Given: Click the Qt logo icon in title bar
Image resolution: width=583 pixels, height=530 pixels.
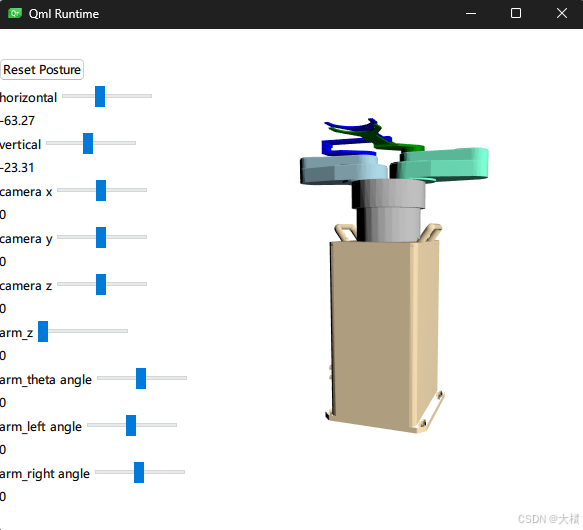Looking at the screenshot, I should click(x=15, y=14).
